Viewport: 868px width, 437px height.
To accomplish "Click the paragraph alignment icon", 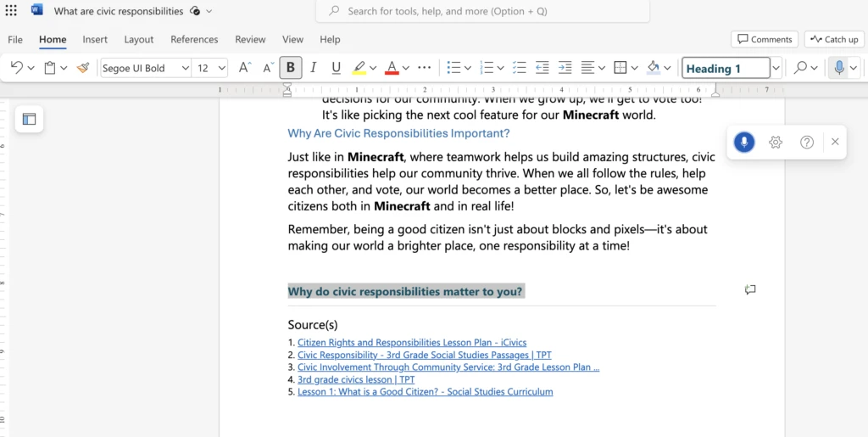I will click(x=587, y=68).
